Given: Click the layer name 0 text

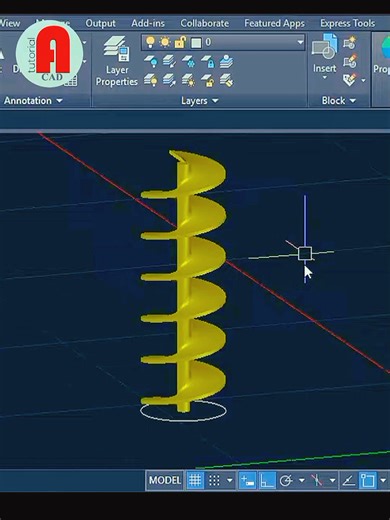Looking at the screenshot, I should pyautogui.click(x=208, y=42).
